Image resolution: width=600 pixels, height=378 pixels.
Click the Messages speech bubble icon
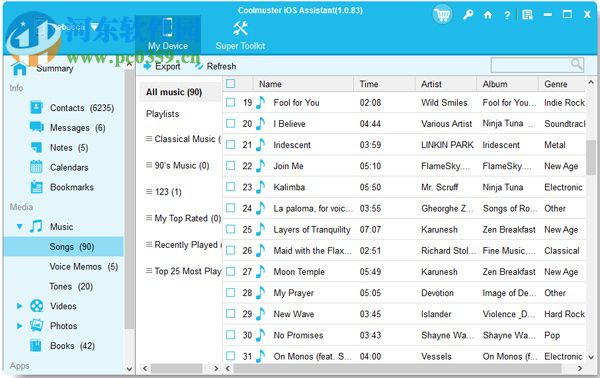point(36,127)
